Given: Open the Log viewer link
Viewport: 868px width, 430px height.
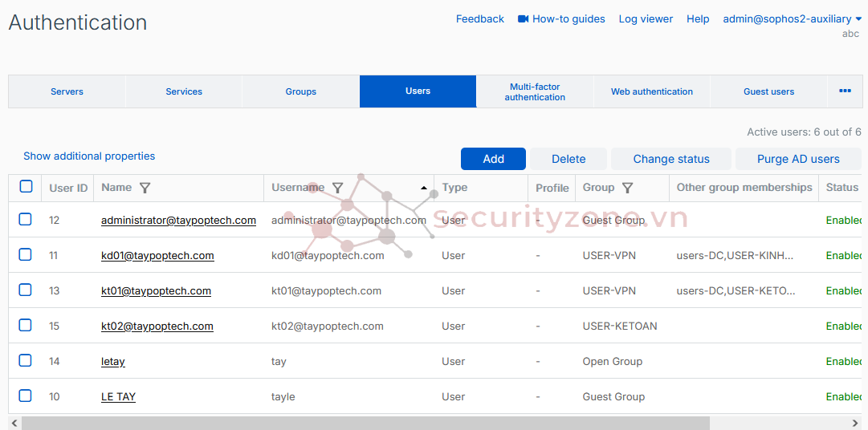Looking at the screenshot, I should click(x=646, y=18).
